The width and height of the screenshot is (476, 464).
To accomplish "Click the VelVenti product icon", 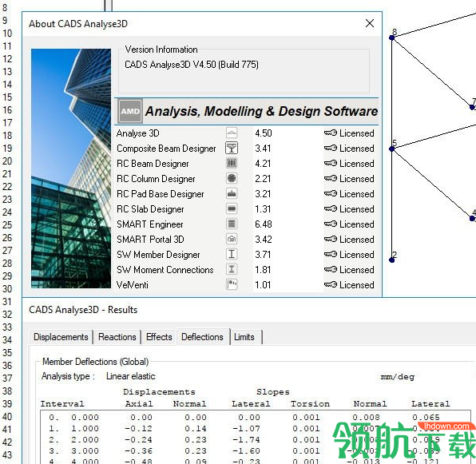I will click(x=232, y=284).
